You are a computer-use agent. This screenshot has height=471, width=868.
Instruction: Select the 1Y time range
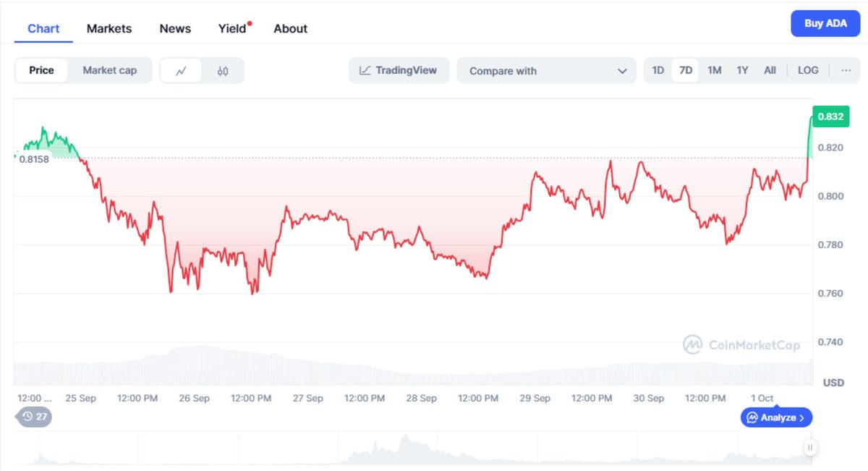[742, 70]
